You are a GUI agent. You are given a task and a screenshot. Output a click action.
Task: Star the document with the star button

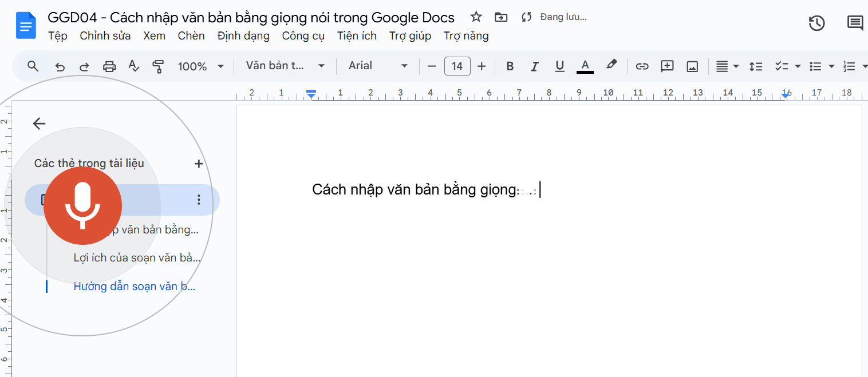coord(476,17)
